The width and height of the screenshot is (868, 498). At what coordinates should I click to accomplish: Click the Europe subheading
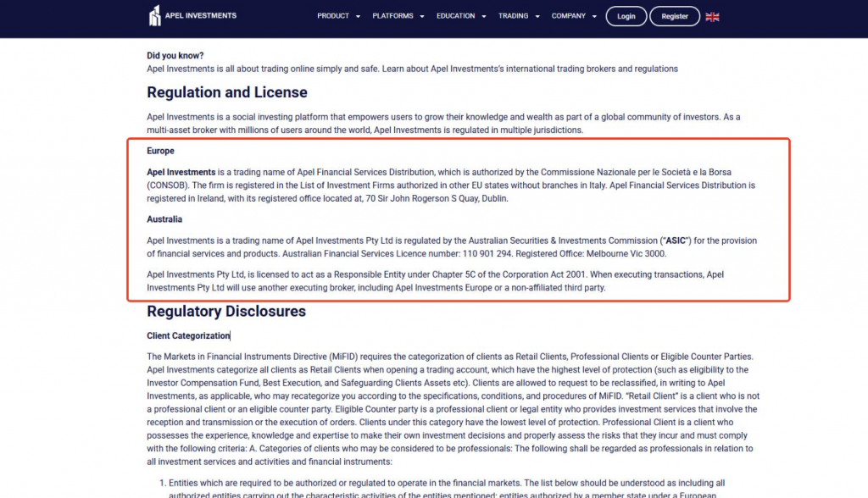click(160, 151)
